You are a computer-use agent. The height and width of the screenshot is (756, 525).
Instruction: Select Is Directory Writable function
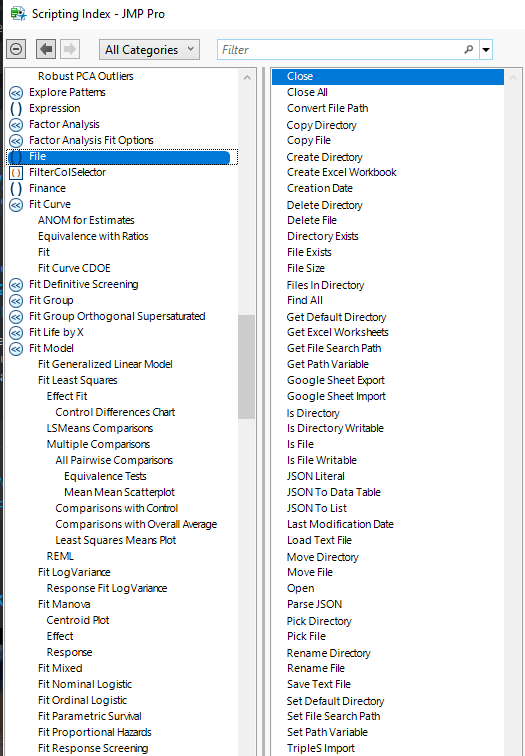[x=335, y=428]
